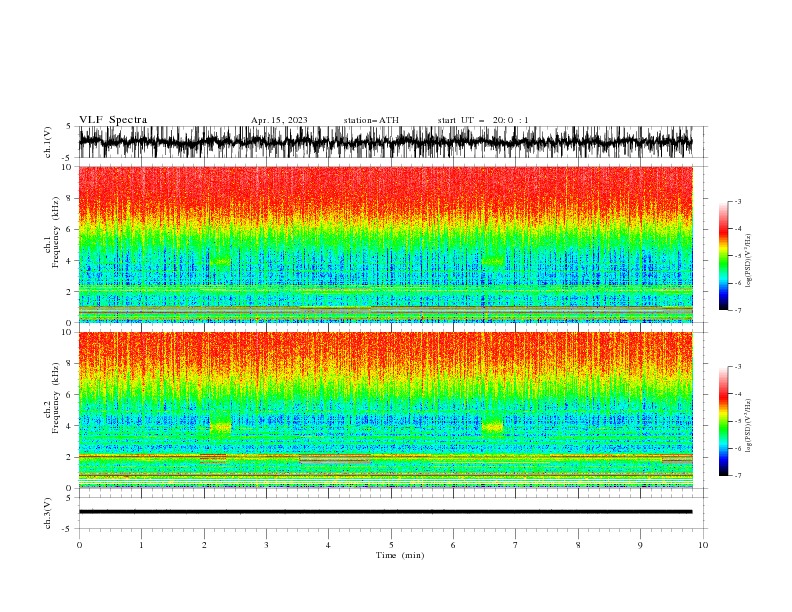Click the 'VLF Spectra' title text
Viewport: 792px width, 612px height.
coord(113,120)
